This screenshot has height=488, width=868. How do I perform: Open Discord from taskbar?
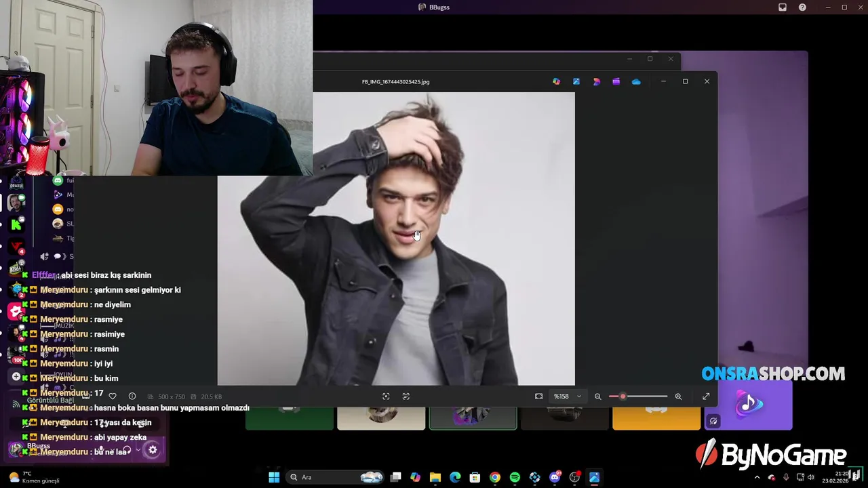555,477
